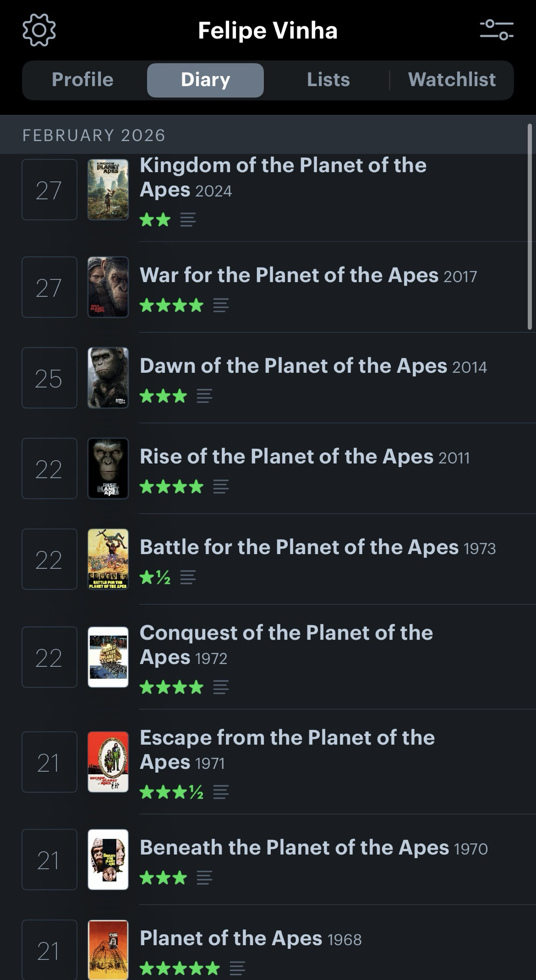Screen dimensions: 536x980
Task: Tap review icon for Beneath the Planet of the Apes
Action: click(204, 878)
